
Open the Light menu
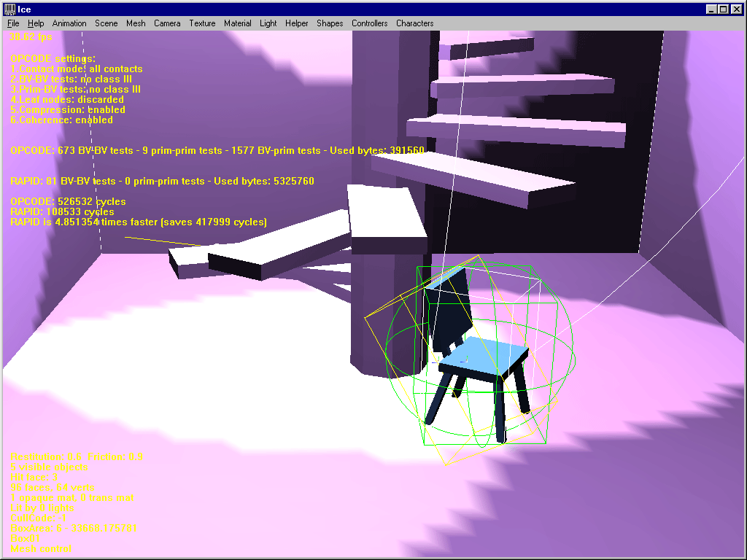268,23
